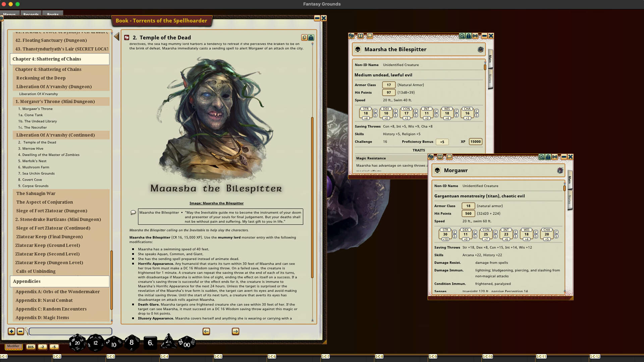Expand Appendix C: Random Encounters
Image resolution: width=644 pixels, height=362 pixels.
[x=51, y=309]
